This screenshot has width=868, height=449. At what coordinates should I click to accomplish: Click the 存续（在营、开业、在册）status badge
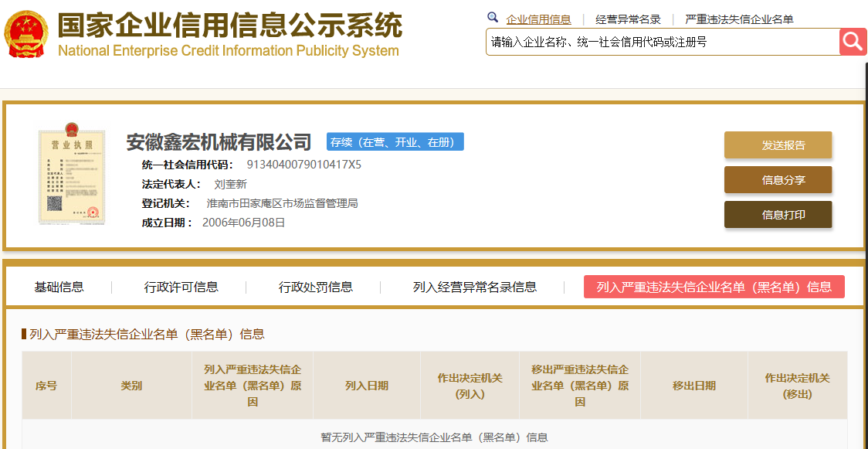pos(395,141)
